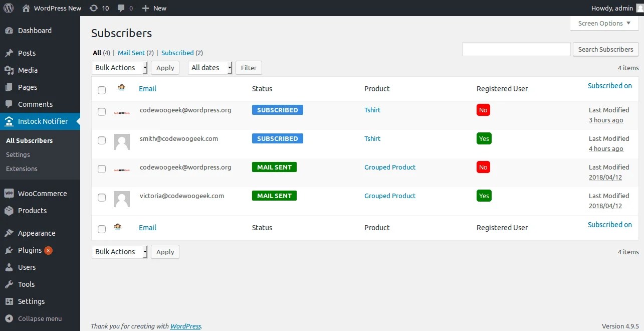Sort by Email column header
Image resolution: width=644 pixels, height=331 pixels.
tap(147, 88)
